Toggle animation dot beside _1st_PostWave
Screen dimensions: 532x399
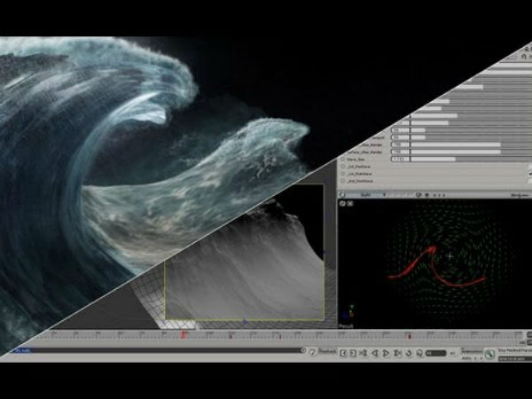(343, 168)
